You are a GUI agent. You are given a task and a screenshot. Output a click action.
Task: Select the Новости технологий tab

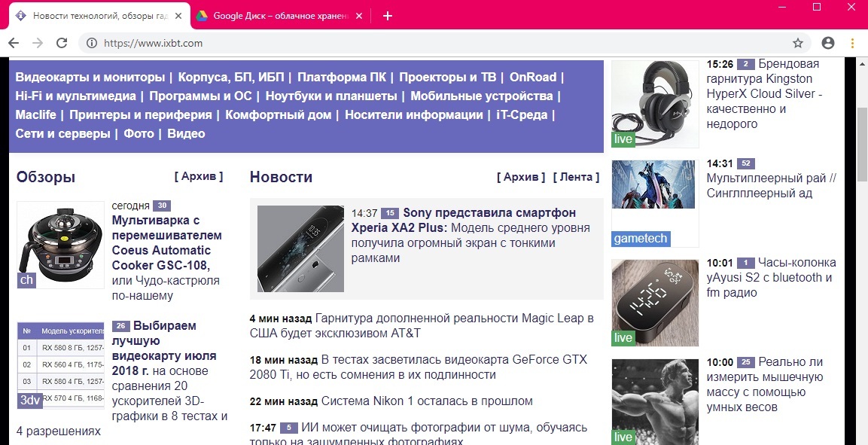point(99,16)
